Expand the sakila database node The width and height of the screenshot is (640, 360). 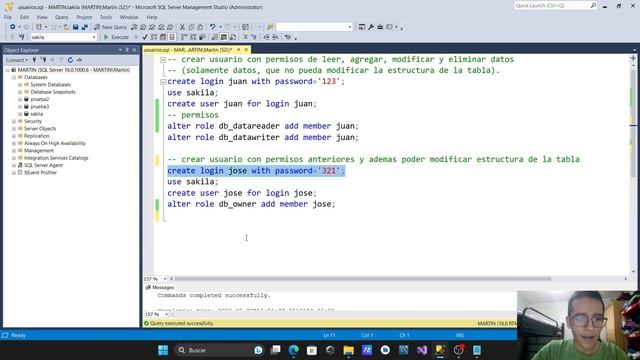coord(20,114)
